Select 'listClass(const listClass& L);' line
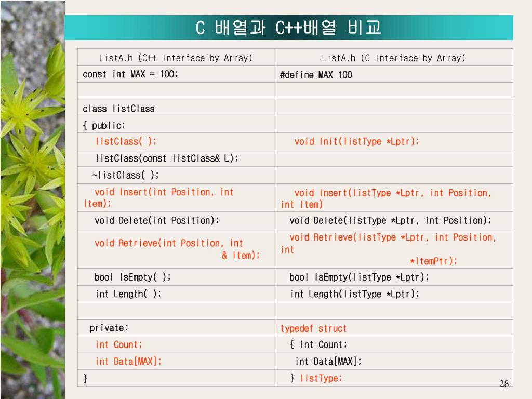Screen dimensions: 532x399 tap(167, 158)
